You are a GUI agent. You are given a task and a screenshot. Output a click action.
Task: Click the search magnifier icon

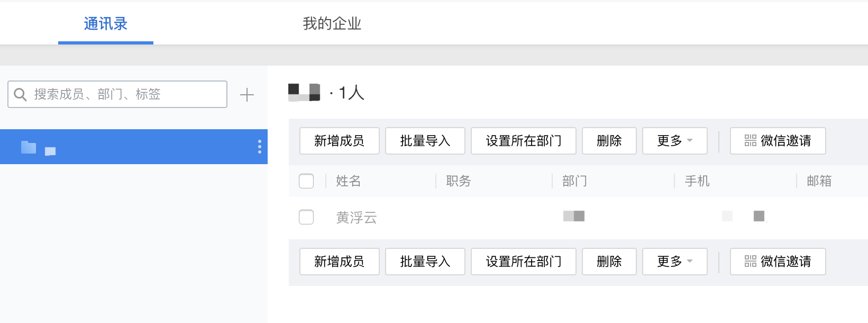click(20, 94)
